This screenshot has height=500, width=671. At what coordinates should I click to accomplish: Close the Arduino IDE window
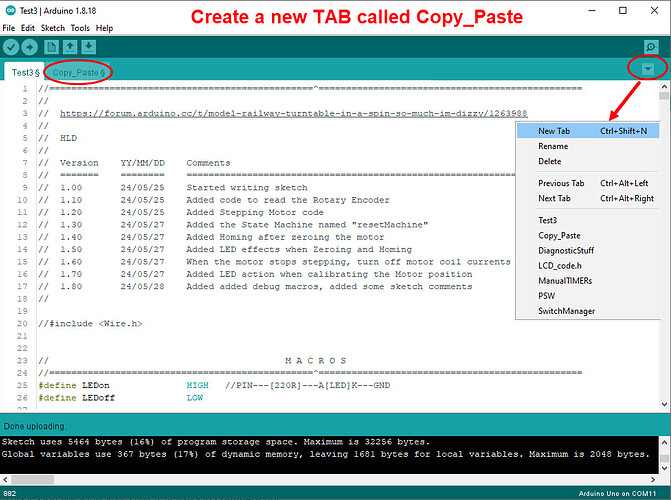point(654,11)
